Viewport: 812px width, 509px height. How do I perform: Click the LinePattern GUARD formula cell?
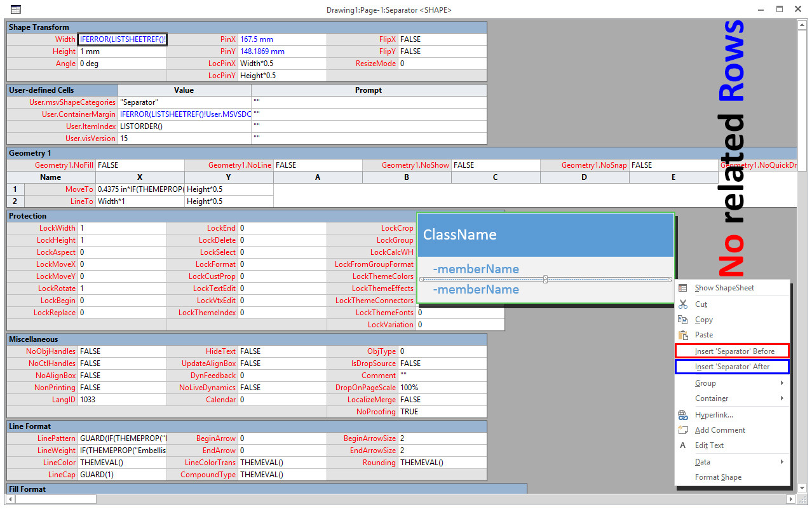(122, 438)
